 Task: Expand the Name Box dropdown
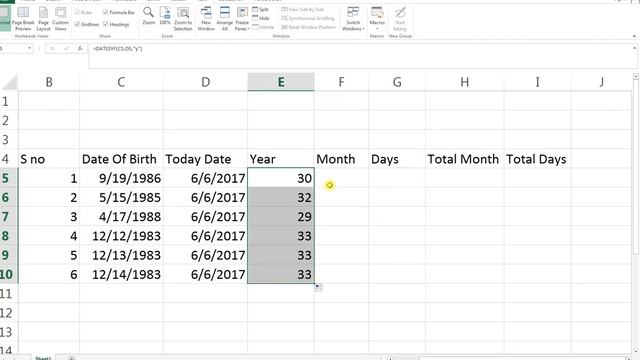tap(29, 49)
